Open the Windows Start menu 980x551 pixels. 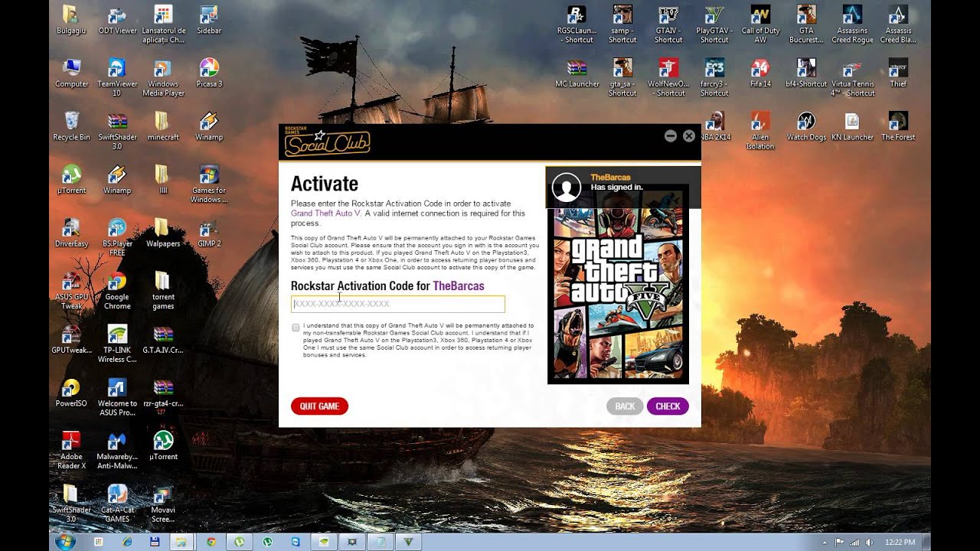pos(65,542)
